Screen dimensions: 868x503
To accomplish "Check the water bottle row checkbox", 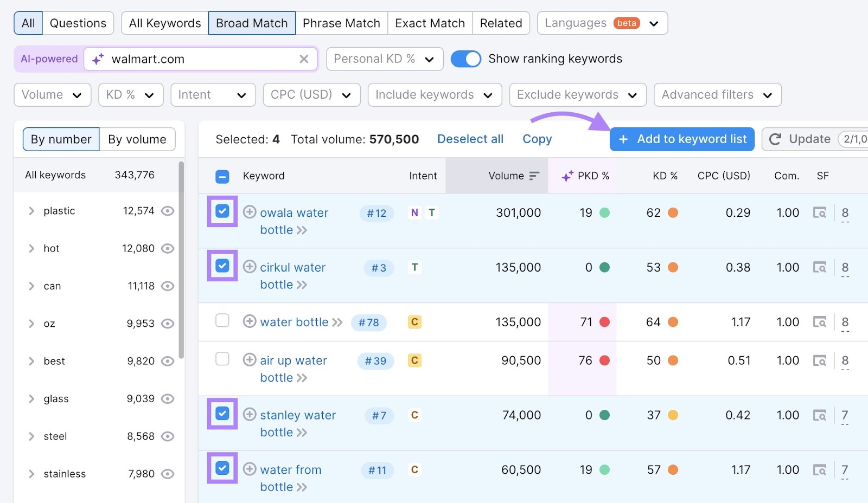I will [222, 321].
